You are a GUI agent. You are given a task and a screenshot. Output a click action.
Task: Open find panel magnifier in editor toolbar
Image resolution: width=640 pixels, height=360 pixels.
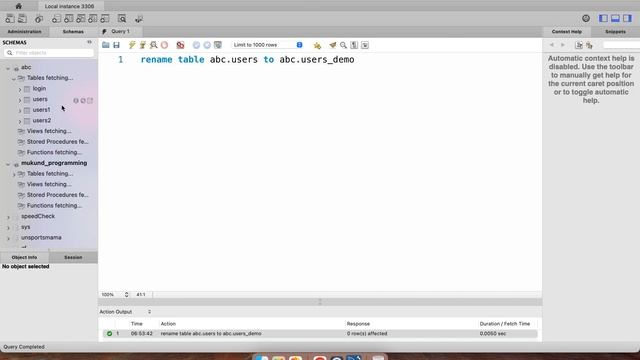click(x=343, y=45)
